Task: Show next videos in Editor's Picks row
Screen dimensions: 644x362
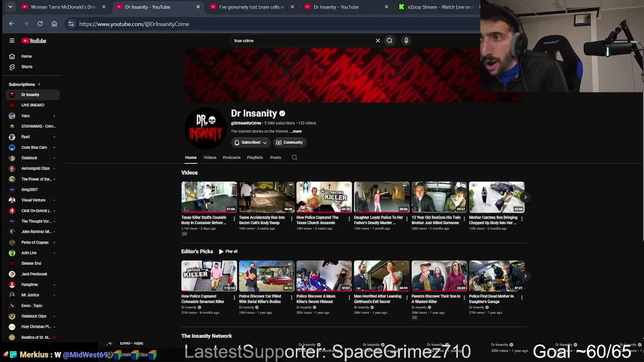Action: tap(525, 276)
